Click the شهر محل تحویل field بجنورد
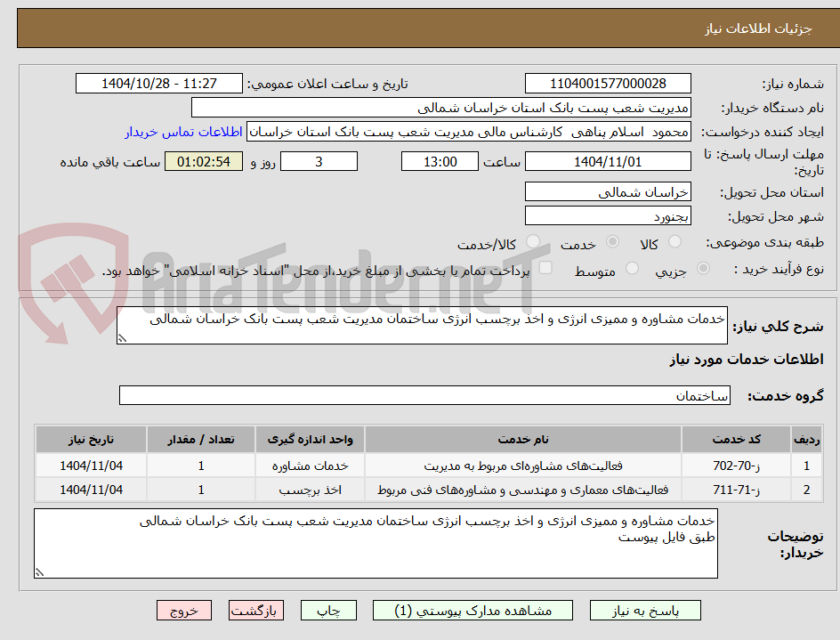Image resolution: width=840 pixels, height=640 pixels. 608,215
